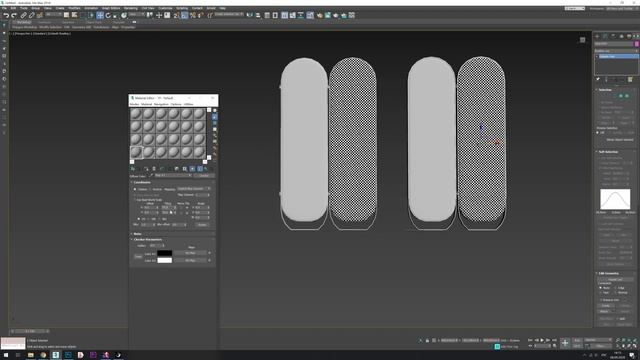
Task: Toggle the Angle Snap tool
Action: [184, 15]
